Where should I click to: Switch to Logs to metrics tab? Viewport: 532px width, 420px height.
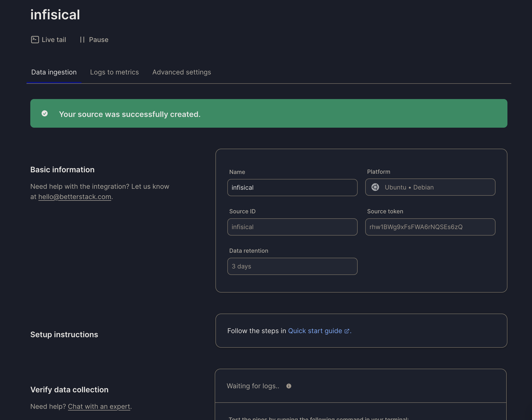tap(114, 72)
